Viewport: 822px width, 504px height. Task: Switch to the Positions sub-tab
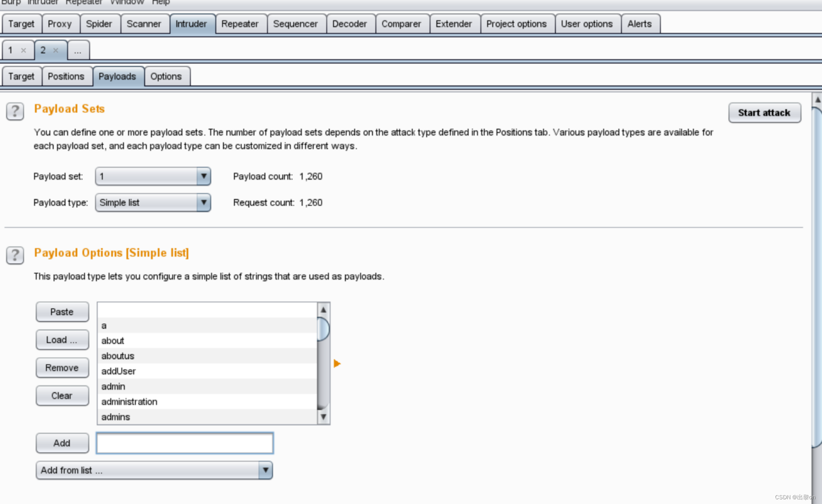66,76
